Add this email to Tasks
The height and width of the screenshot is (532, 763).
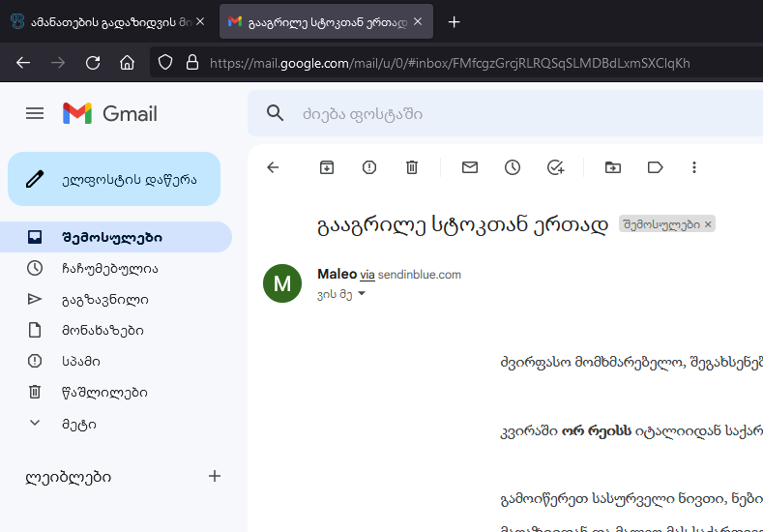[555, 167]
